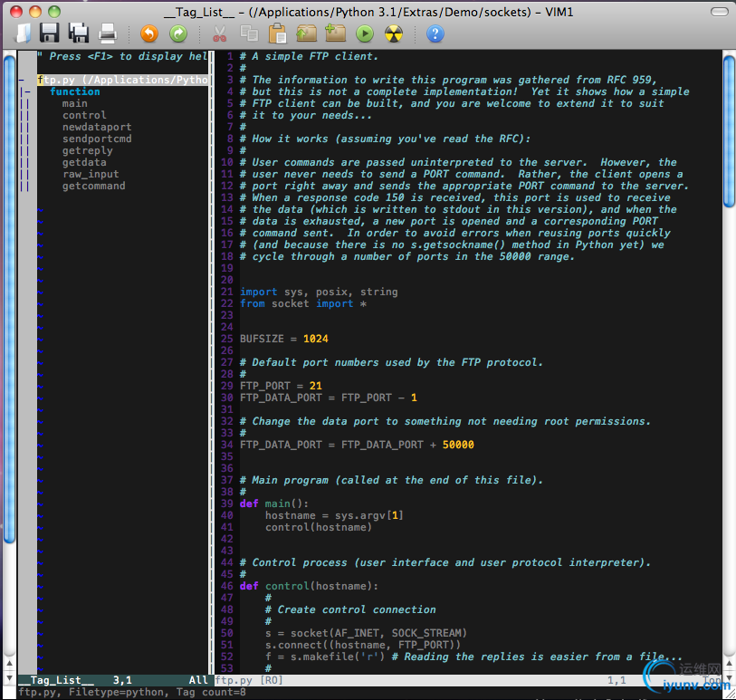Click the left scrollbar down arrow
Image resolution: width=736 pixels, height=700 pixels.
(x=9, y=679)
